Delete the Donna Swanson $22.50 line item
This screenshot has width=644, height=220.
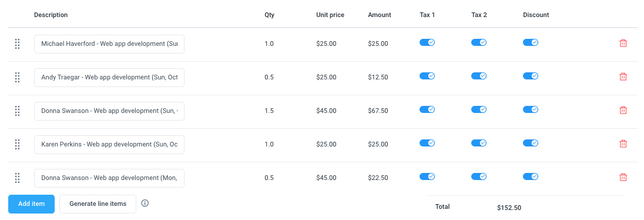(623, 178)
